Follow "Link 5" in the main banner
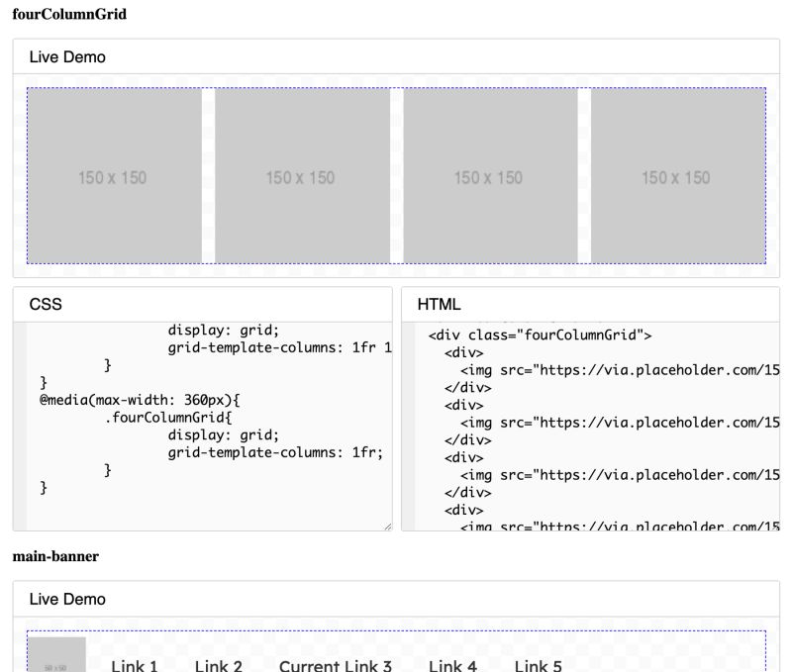Screen dimensions: 792x672 point(537,666)
